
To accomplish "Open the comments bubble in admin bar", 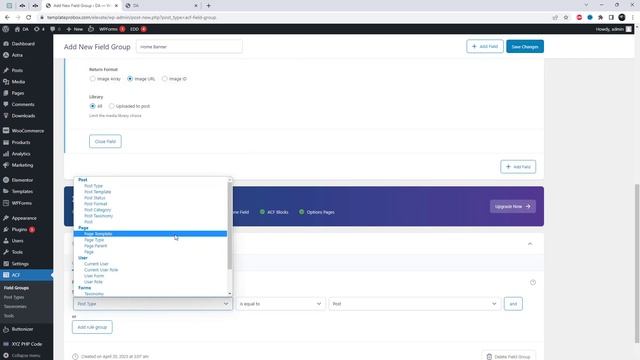I will 55,29.
